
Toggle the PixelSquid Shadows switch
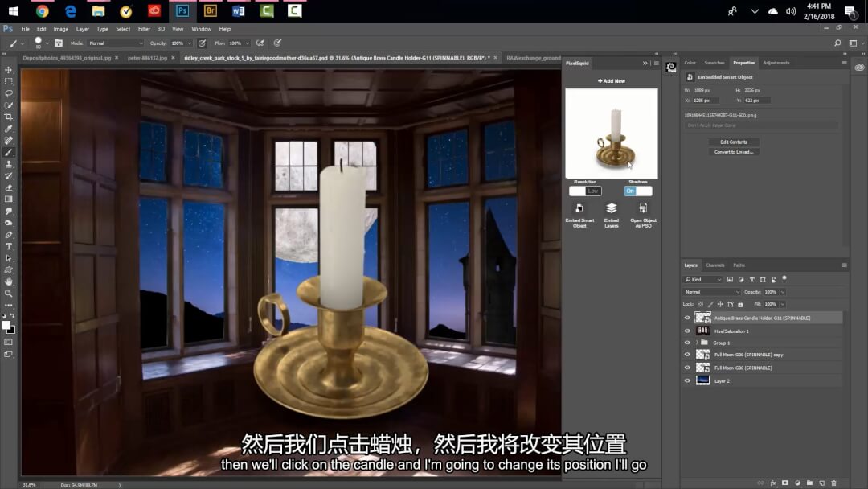[x=637, y=191]
